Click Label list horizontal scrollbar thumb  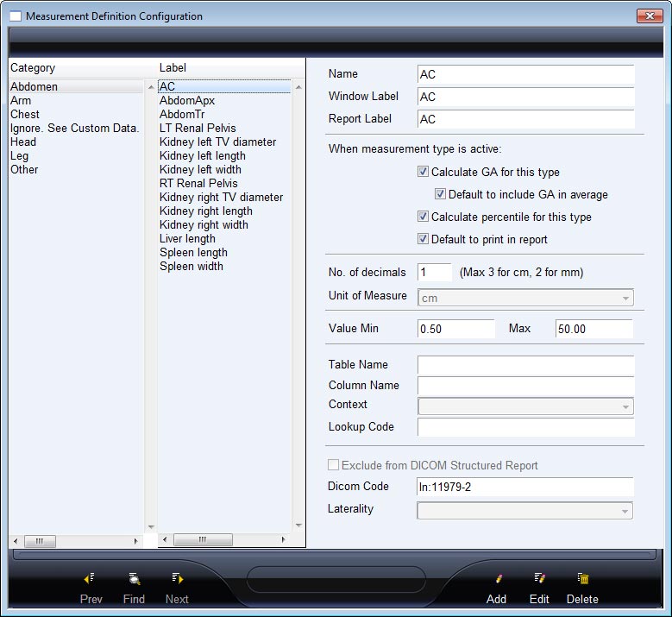click(203, 540)
